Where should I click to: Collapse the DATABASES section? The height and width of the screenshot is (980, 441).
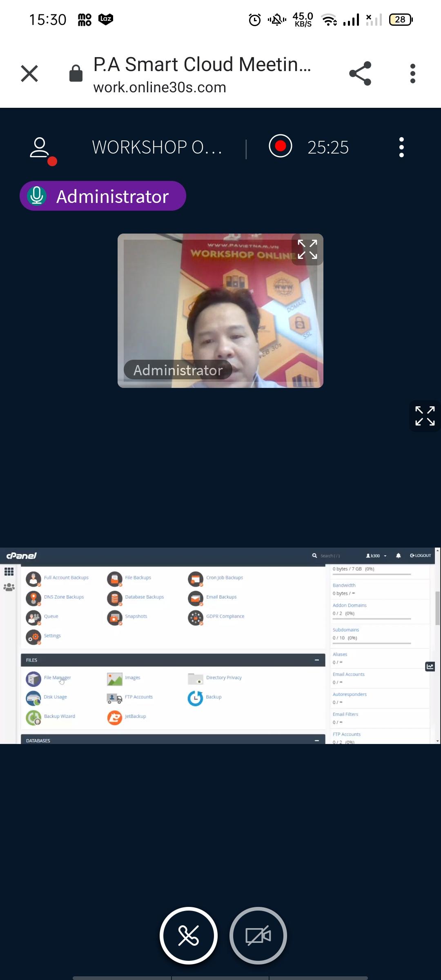point(317,740)
